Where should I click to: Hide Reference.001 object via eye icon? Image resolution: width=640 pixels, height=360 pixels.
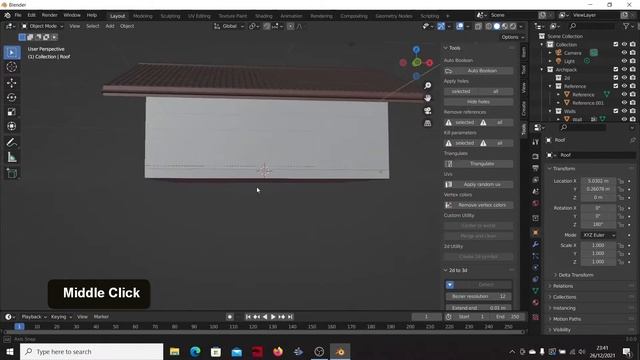pos(624,102)
